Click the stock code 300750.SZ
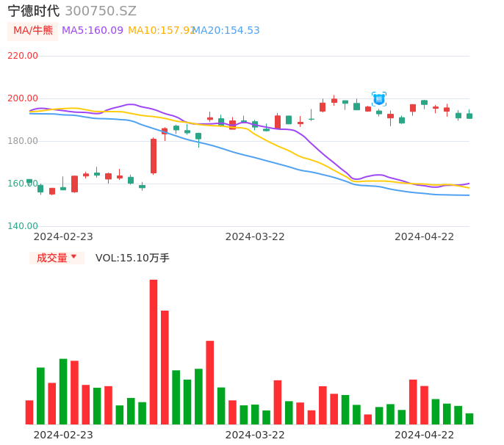The image size is (504, 445). pyautogui.click(x=101, y=11)
